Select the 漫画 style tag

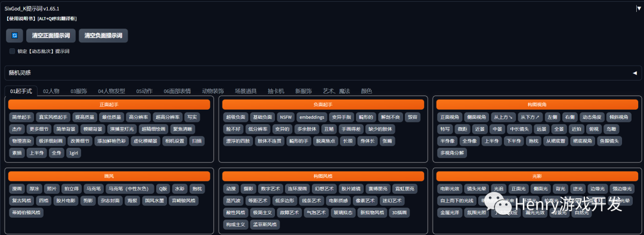[x=17, y=188]
